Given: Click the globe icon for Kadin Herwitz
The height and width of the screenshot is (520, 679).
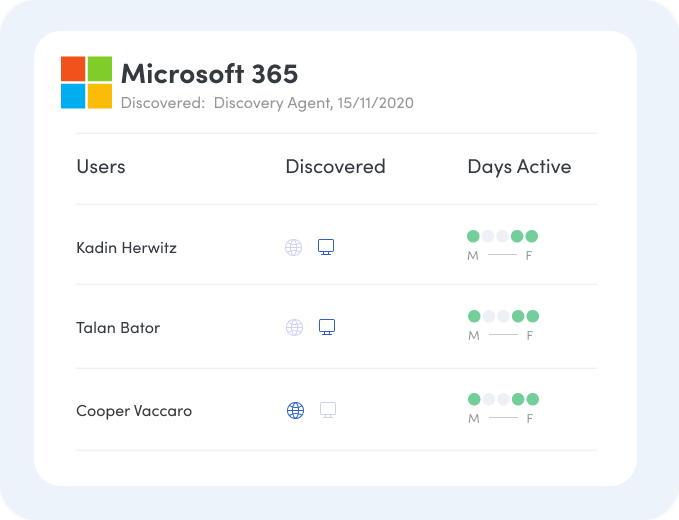Looking at the screenshot, I should [293, 248].
